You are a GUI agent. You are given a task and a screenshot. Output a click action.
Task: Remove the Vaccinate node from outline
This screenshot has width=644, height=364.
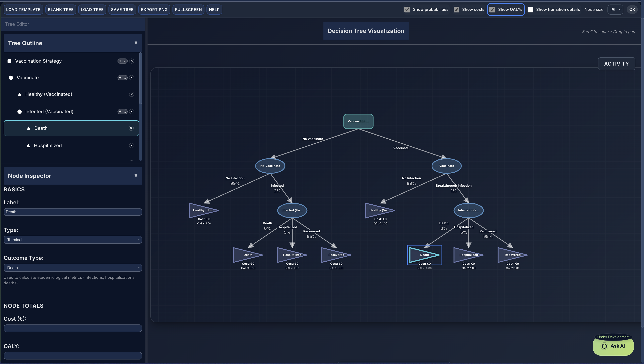coord(132,78)
